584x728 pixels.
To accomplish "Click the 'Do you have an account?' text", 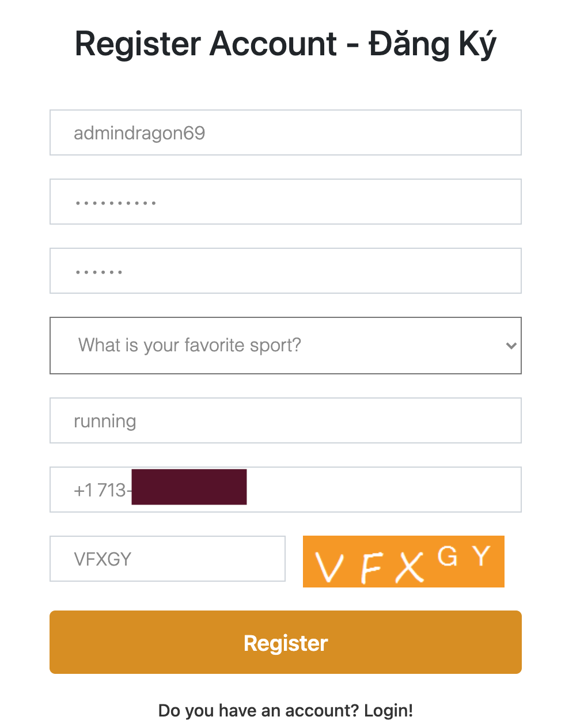I will [259, 711].
